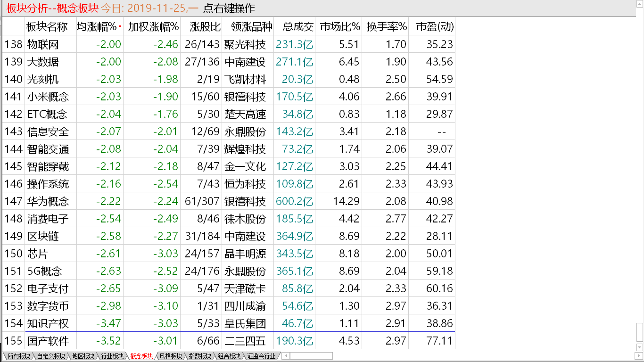The height and width of the screenshot is (362, 644).
Task: Click leading stock 四川成渝
Action: [x=245, y=306]
